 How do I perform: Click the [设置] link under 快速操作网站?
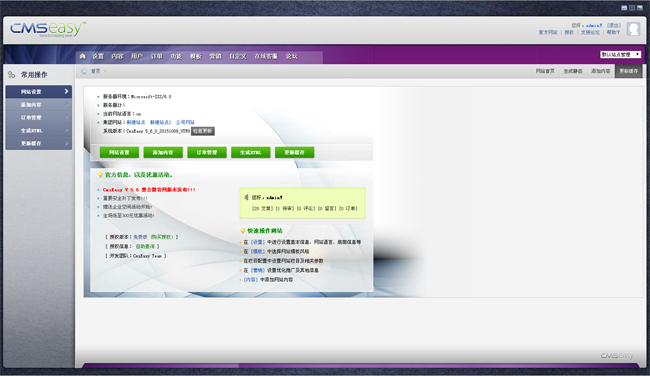257,242
